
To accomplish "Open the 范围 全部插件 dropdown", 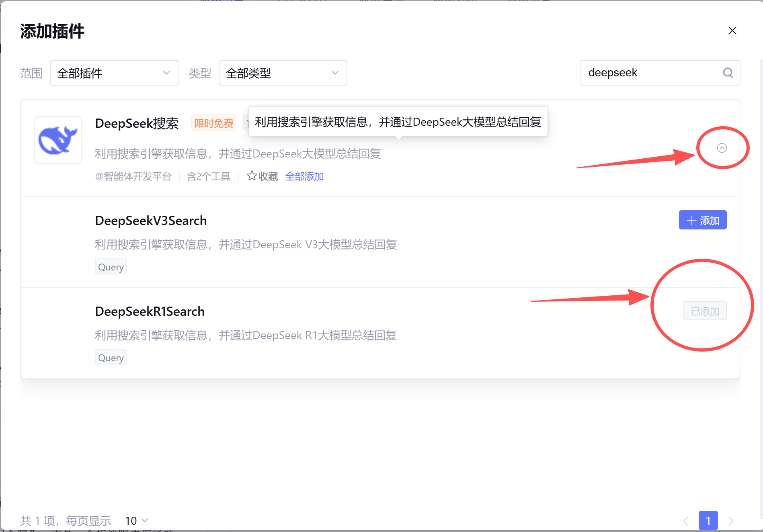I will tap(114, 73).
